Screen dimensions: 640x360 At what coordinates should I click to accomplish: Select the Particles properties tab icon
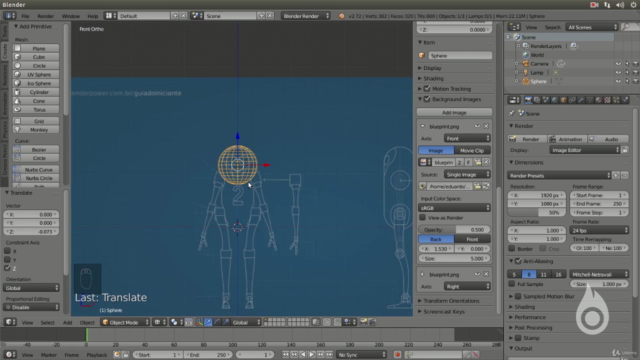pyautogui.click(x=616, y=100)
